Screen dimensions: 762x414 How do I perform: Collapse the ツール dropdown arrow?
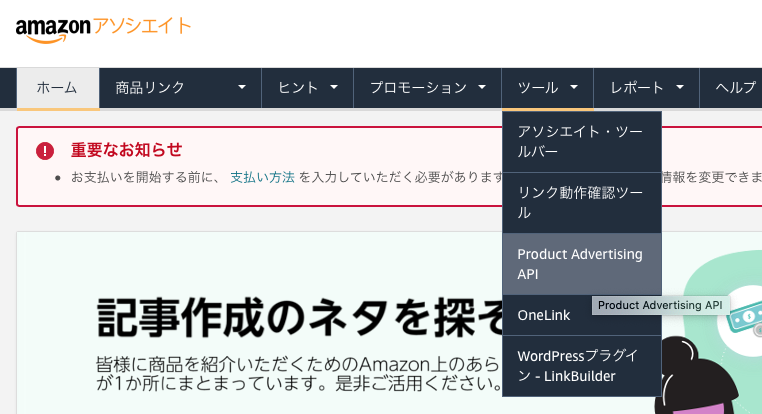point(574,87)
